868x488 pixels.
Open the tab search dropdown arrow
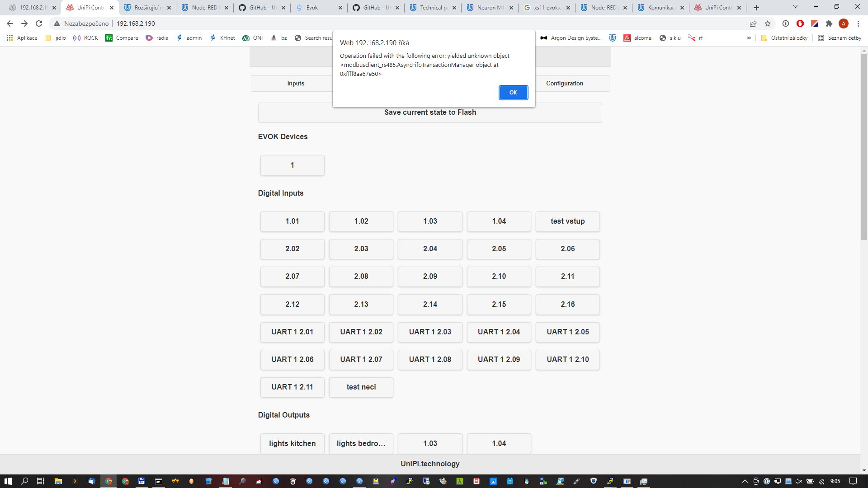pyautogui.click(x=795, y=7)
